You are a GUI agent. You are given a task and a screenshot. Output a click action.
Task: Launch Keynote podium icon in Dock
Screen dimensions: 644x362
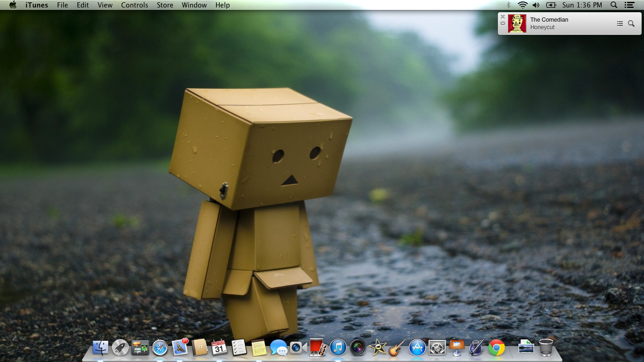click(x=457, y=348)
